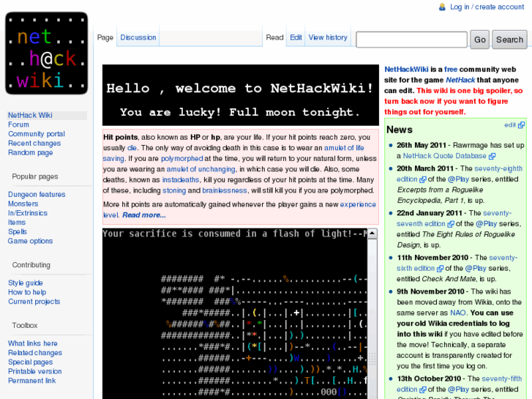Load a Random page

30,152
